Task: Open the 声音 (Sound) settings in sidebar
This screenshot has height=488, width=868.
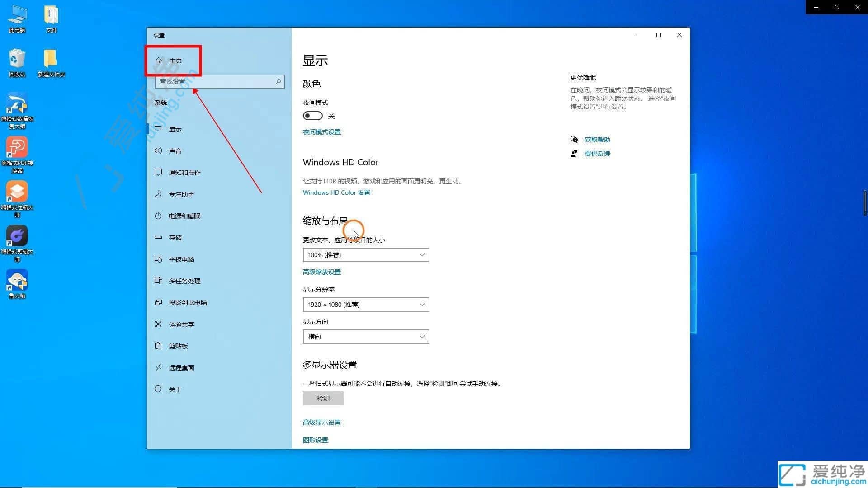Action: click(175, 150)
